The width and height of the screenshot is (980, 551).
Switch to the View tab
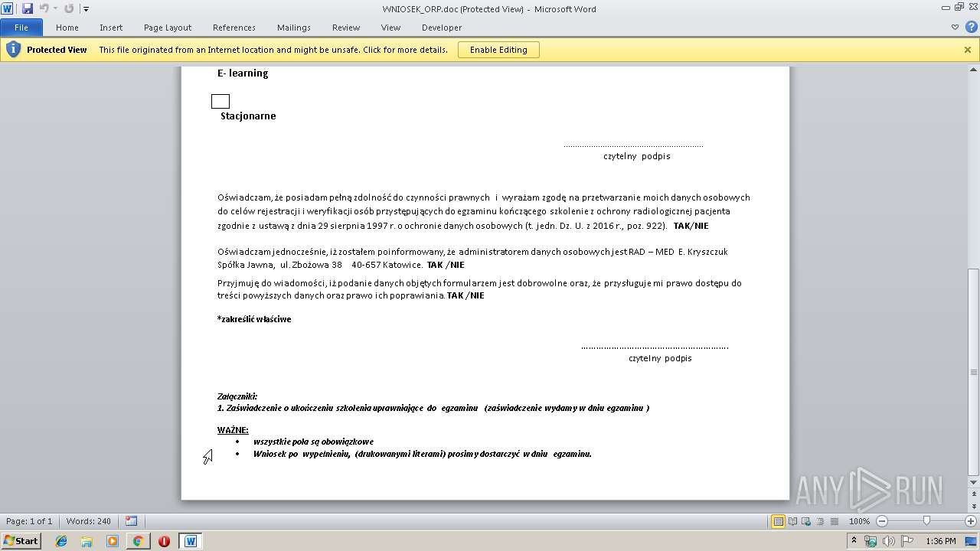click(x=390, y=28)
